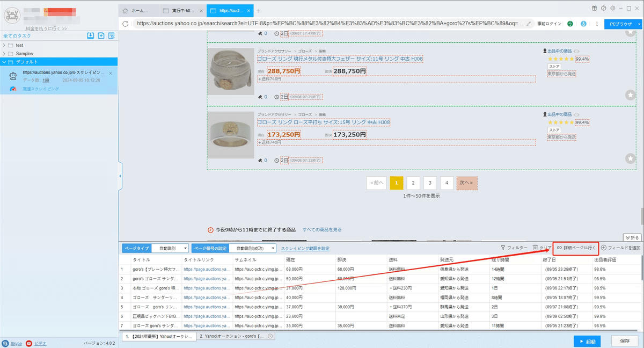Open help via the question mark icon

[604, 8]
